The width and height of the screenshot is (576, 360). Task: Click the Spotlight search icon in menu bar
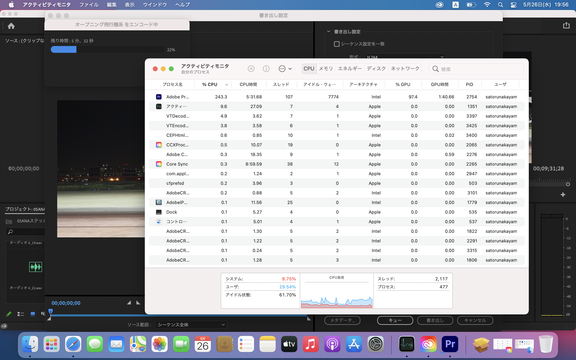pyautogui.click(x=500, y=5)
